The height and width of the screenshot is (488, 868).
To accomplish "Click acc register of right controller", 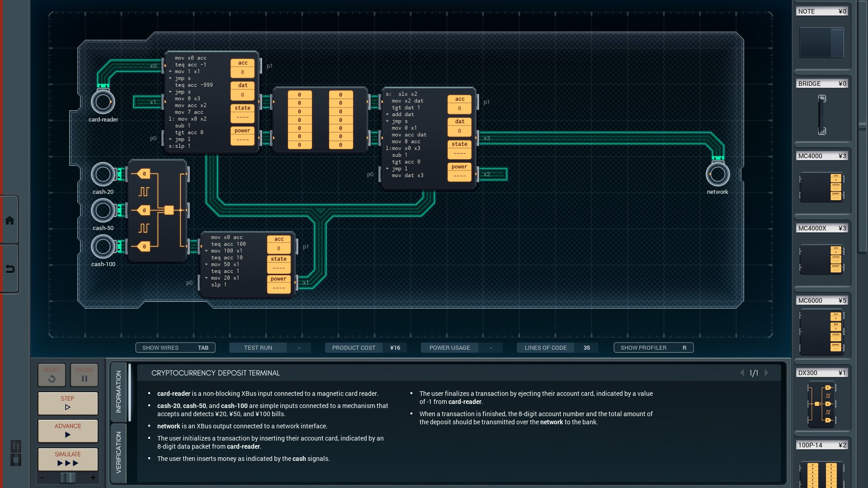I will 460,104.
